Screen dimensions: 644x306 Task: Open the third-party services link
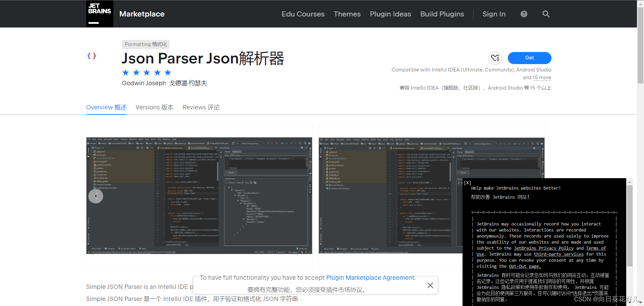(x=559, y=254)
